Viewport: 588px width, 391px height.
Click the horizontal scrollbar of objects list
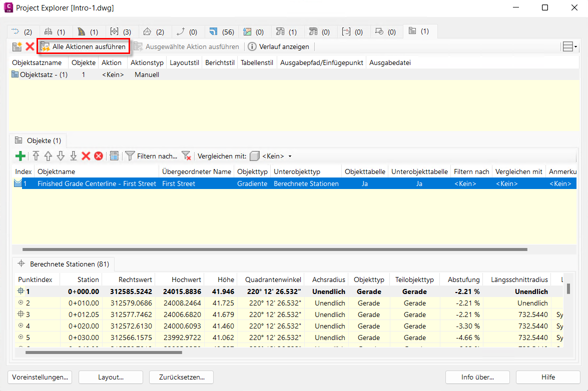click(x=275, y=249)
